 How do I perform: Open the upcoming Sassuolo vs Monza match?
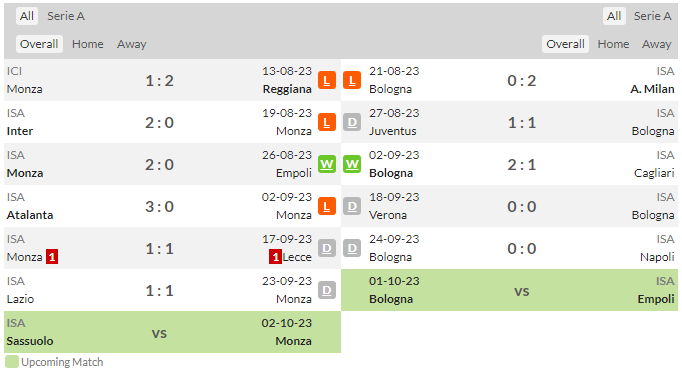[x=172, y=332]
